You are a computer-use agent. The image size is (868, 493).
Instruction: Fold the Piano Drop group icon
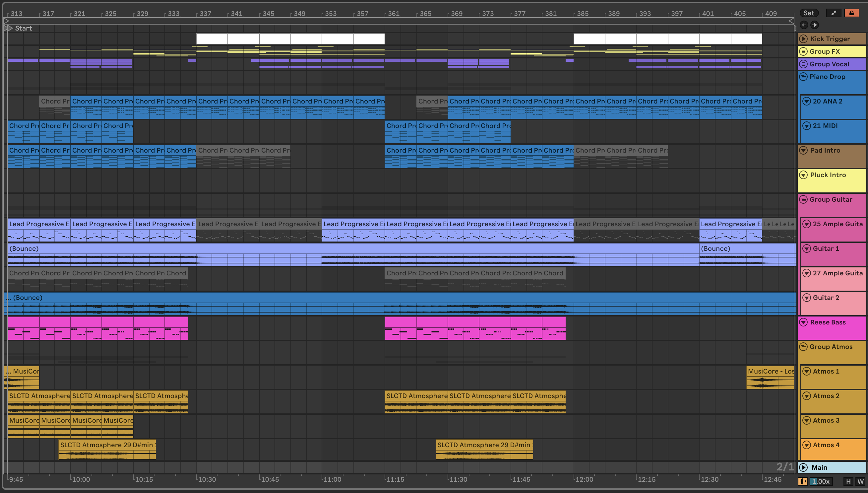tap(803, 77)
